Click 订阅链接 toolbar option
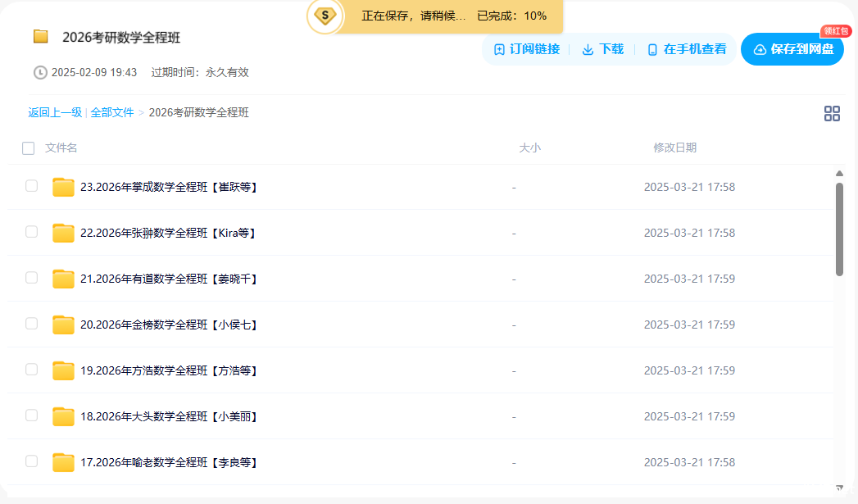 tap(527, 49)
